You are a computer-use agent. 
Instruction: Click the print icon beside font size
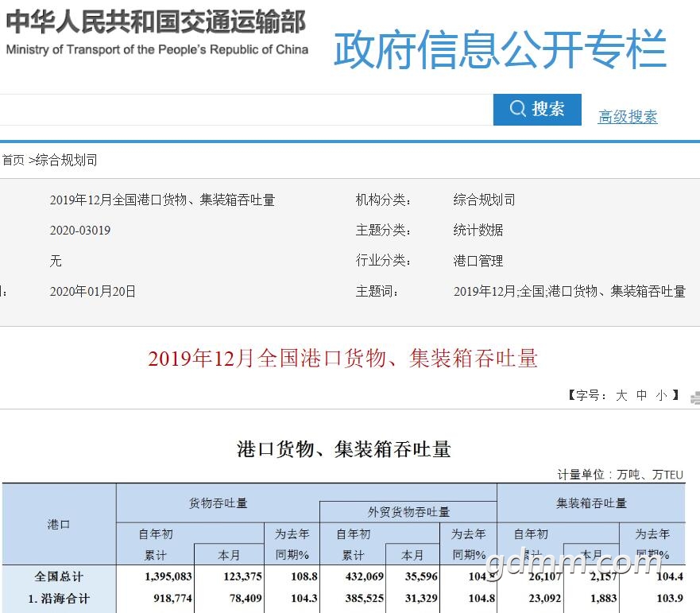pos(695,398)
